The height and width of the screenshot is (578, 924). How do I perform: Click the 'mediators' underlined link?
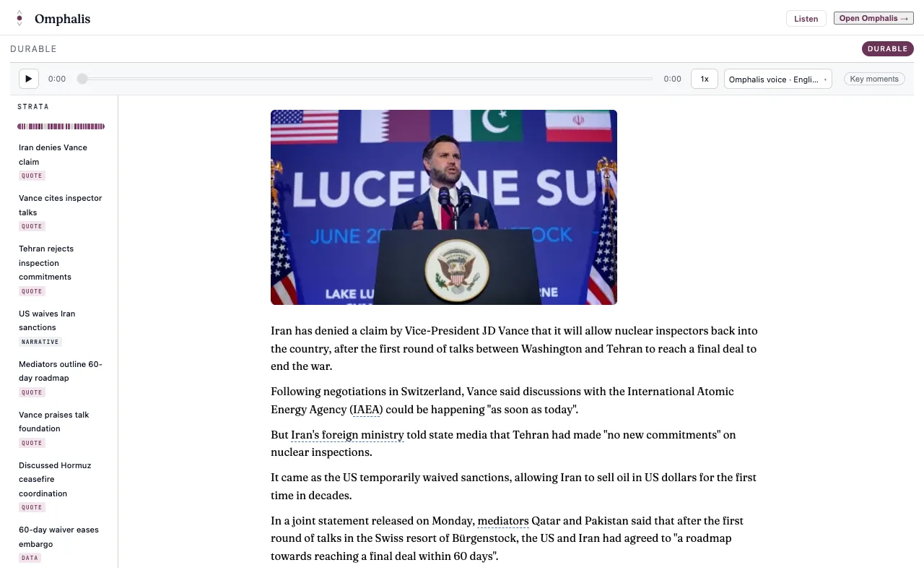pos(503,521)
